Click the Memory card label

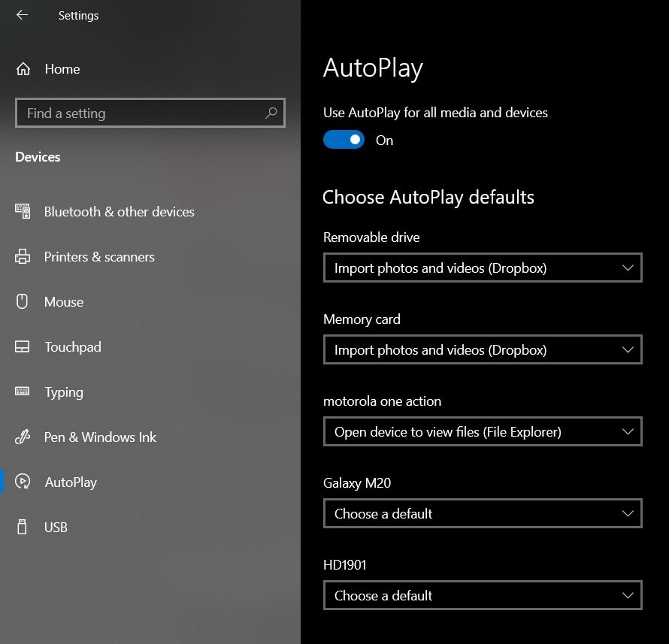pyautogui.click(x=362, y=319)
